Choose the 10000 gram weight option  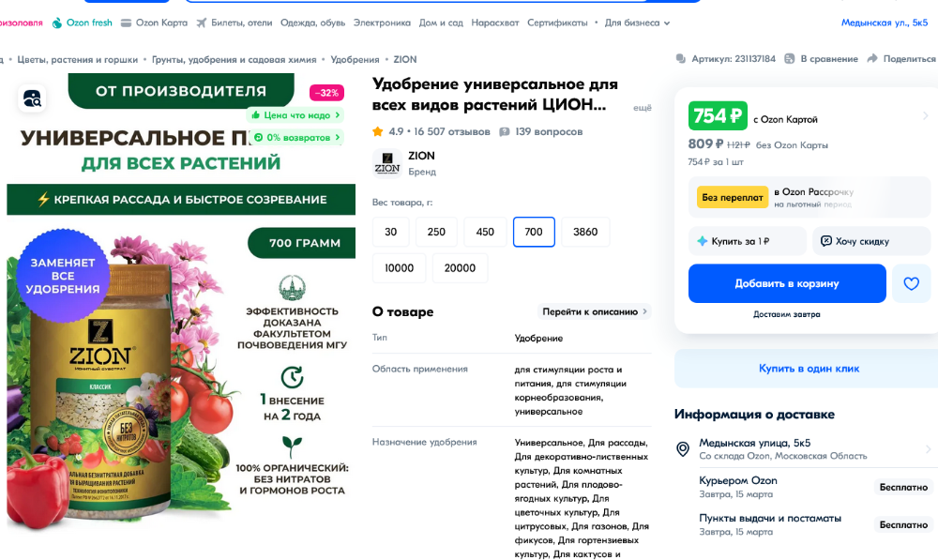click(399, 268)
